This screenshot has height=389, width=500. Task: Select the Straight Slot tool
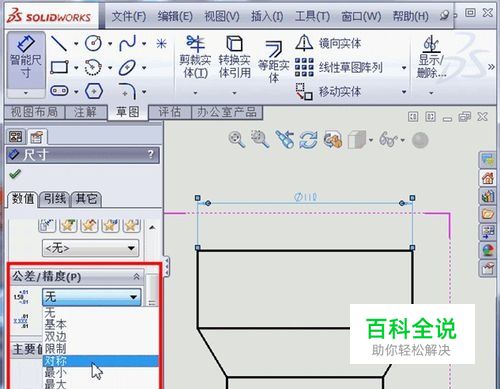click(x=59, y=91)
